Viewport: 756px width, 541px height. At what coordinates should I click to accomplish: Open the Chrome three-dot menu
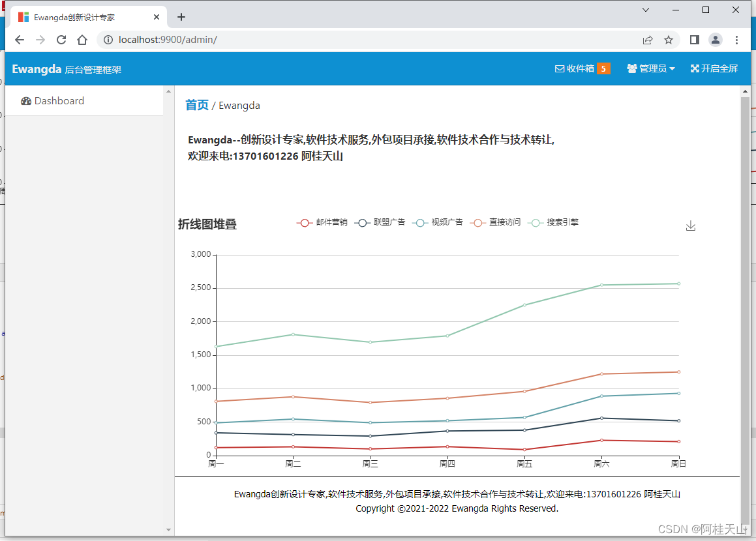pos(736,40)
